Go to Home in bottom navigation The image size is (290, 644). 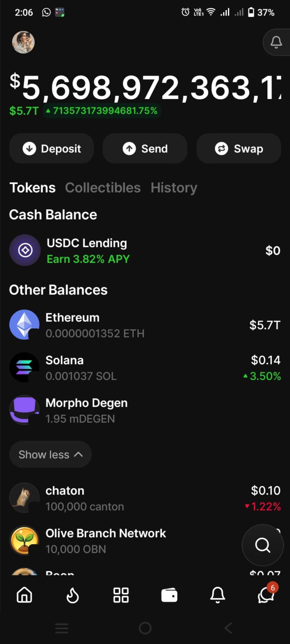coord(24,595)
